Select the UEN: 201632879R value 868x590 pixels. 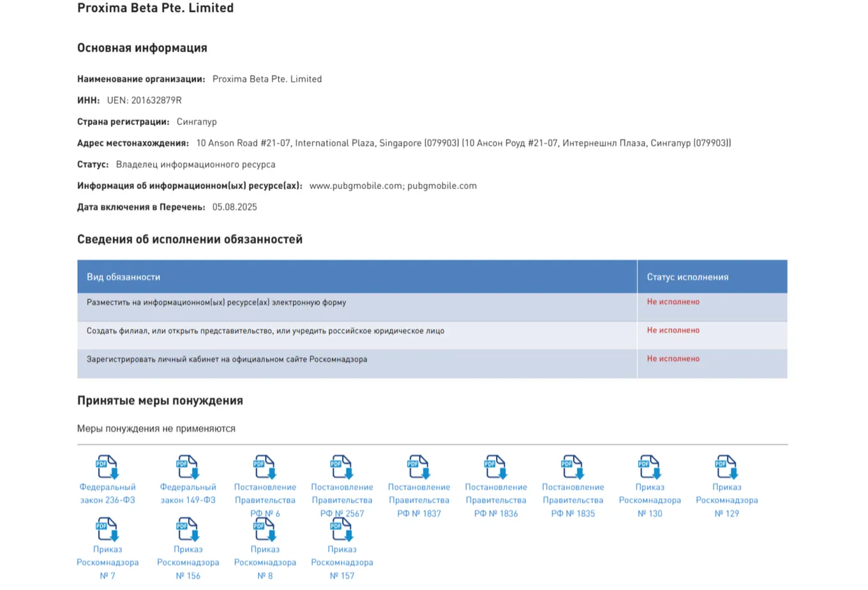pyautogui.click(x=144, y=100)
